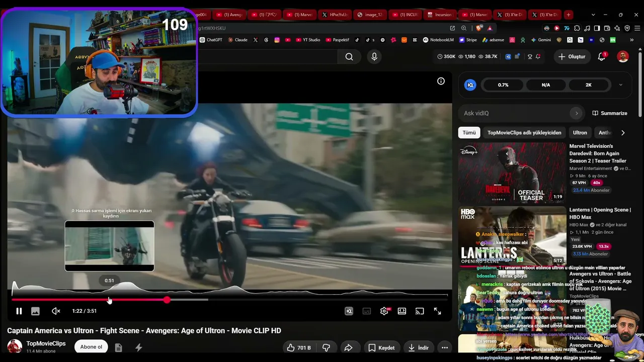The height and width of the screenshot is (362, 644).
Task: Open the Marvel Entertainment channel link
Action: (590, 168)
